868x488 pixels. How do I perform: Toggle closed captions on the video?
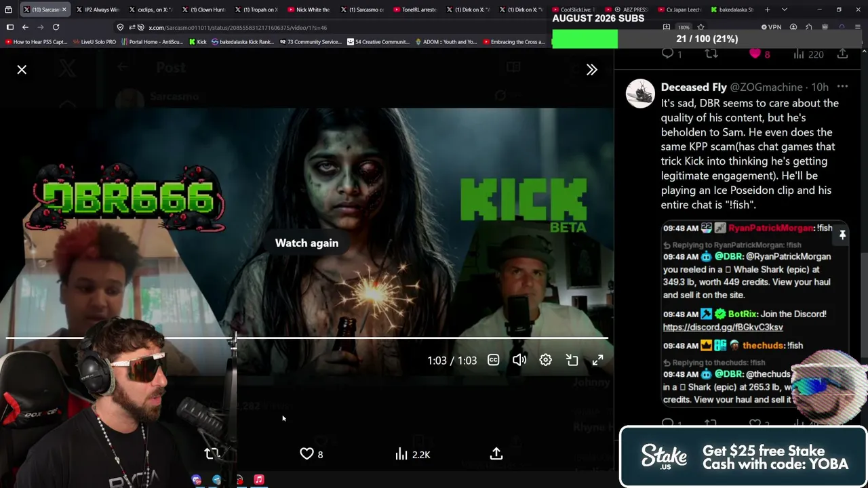point(493,361)
